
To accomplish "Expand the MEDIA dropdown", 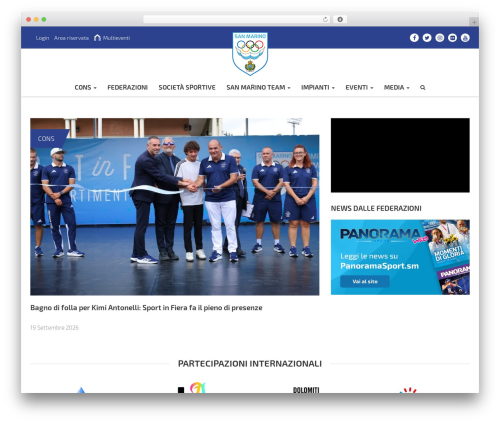I will [x=396, y=87].
